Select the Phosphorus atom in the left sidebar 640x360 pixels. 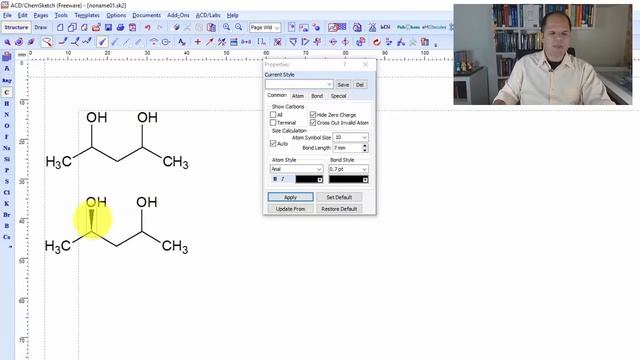7,170
